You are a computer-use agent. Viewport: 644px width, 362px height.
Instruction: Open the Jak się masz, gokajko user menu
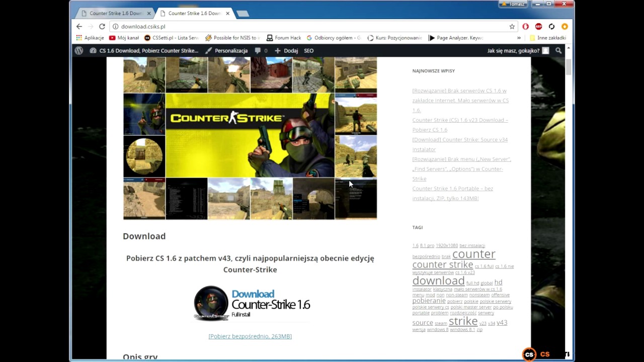(518, 51)
